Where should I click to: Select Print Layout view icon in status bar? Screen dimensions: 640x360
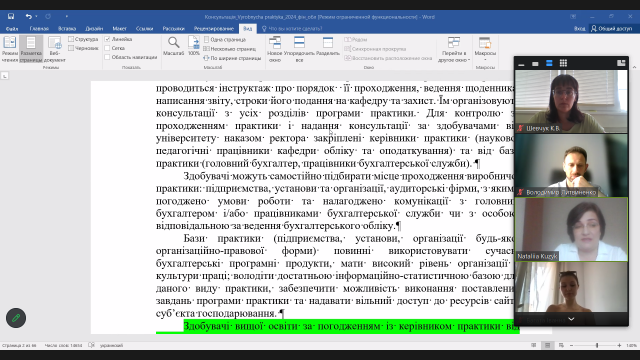[547, 345]
